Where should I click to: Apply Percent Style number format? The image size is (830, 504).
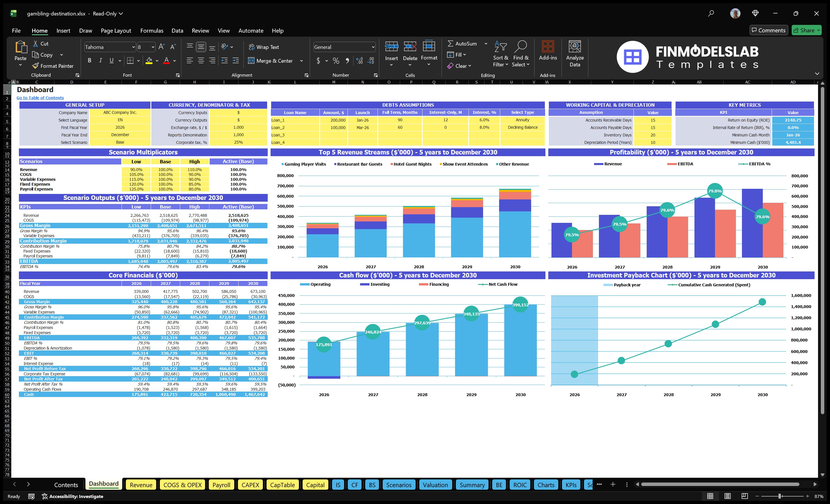tap(335, 61)
